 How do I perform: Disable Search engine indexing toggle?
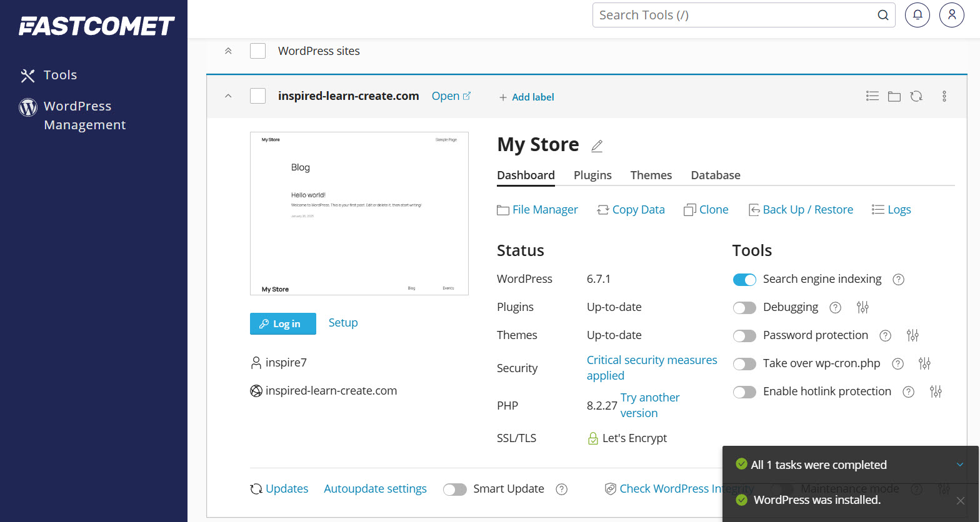[744, 280]
